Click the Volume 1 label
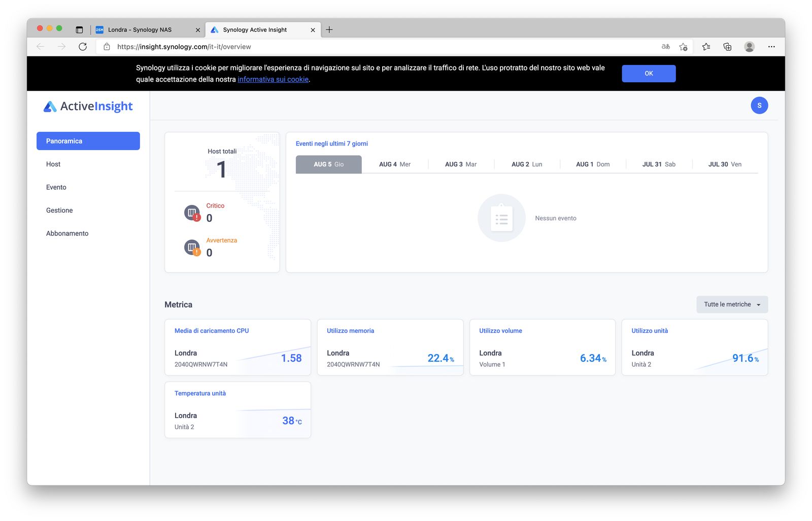 (x=492, y=364)
